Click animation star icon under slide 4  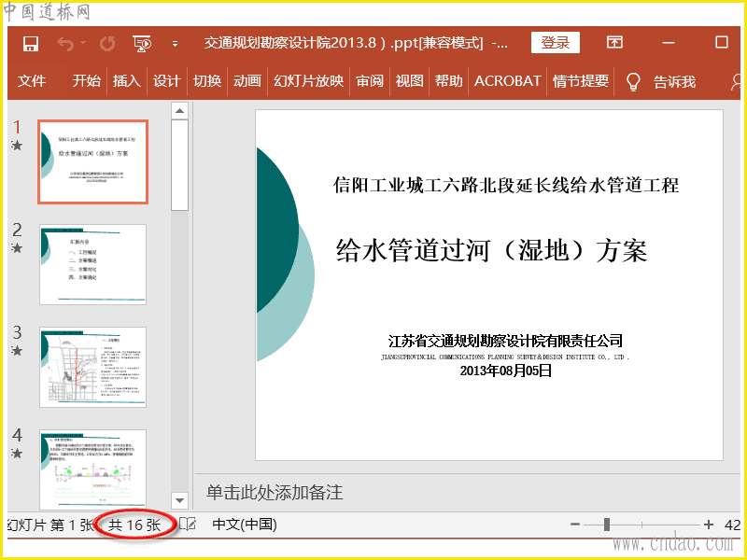click(17, 453)
